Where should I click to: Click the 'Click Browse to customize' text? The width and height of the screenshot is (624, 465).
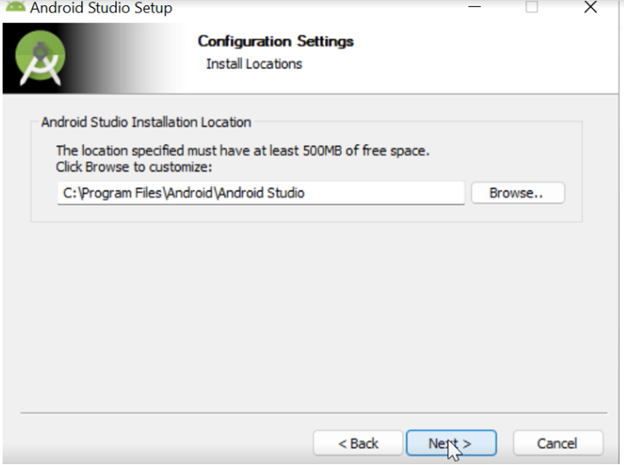[134, 166]
